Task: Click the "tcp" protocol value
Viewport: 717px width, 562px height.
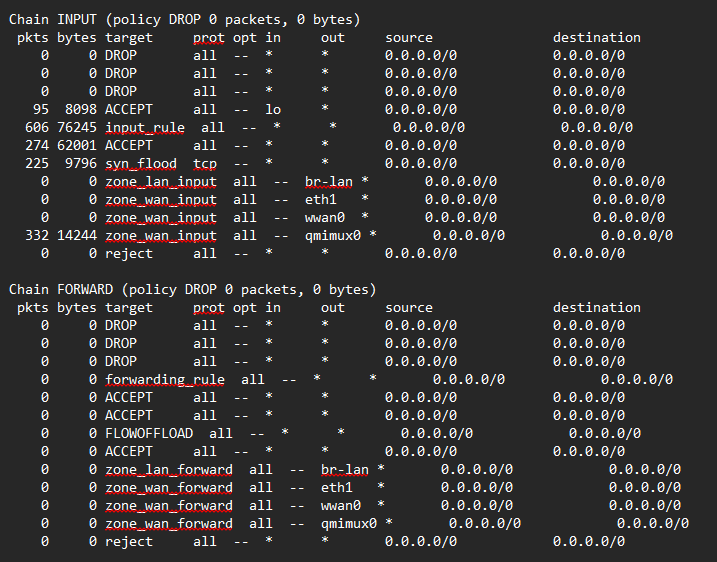Action: tap(205, 163)
